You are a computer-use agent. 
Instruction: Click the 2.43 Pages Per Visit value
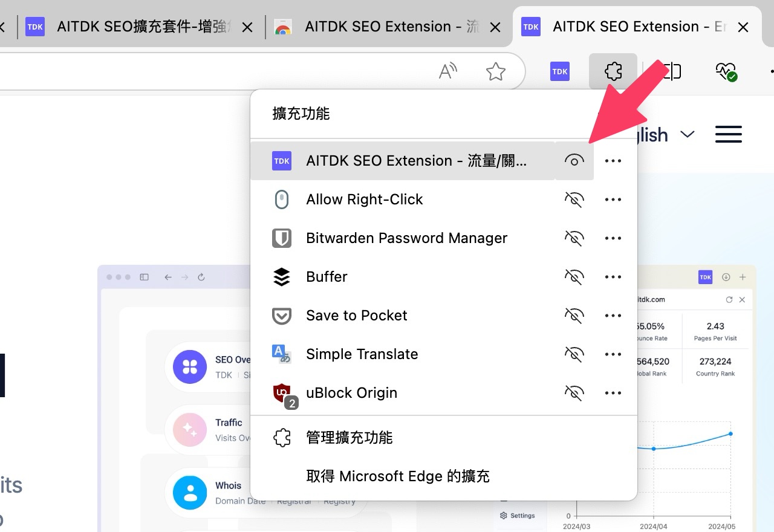coord(715,326)
